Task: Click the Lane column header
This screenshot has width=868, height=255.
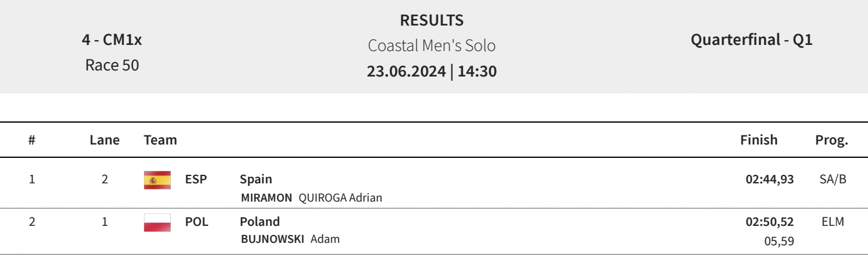Action: (105, 140)
